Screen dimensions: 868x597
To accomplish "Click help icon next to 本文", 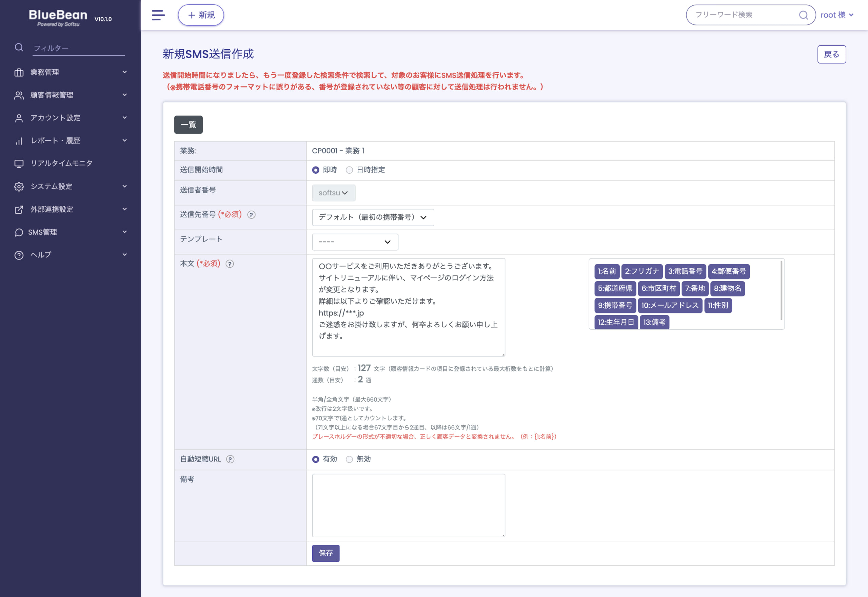I will point(230,264).
